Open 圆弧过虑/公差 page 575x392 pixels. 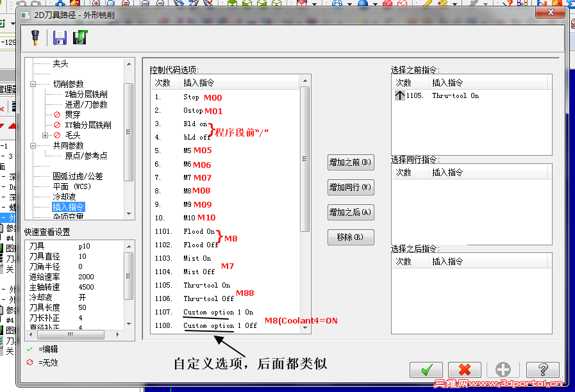click(x=78, y=176)
